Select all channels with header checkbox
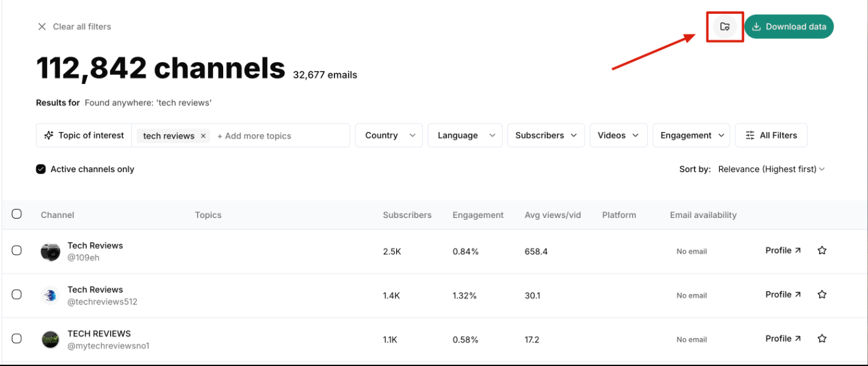The image size is (868, 366). (x=17, y=214)
